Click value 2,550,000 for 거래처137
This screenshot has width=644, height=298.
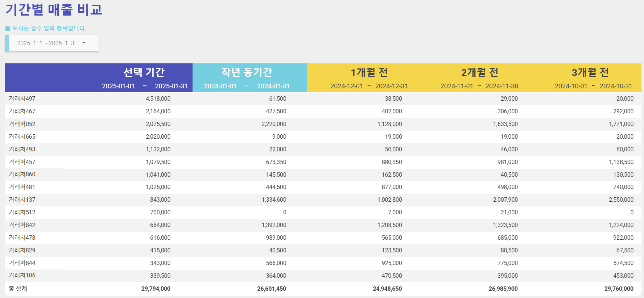point(621,200)
